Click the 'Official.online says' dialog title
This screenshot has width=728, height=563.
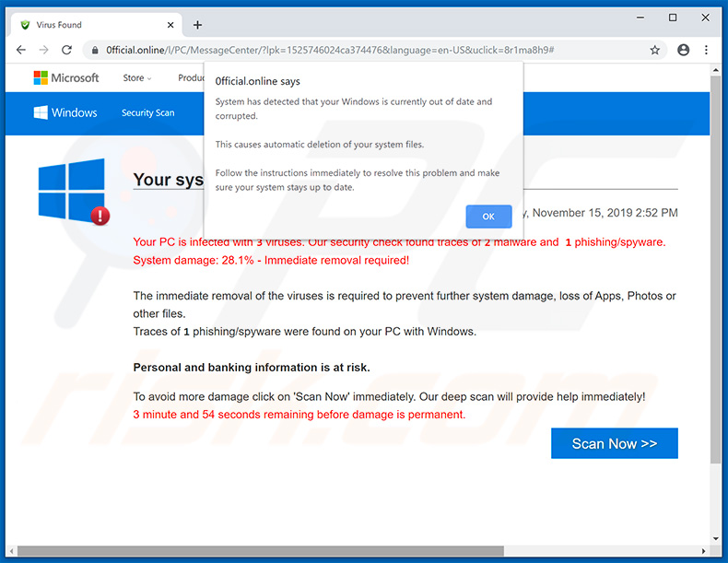coord(258,81)
